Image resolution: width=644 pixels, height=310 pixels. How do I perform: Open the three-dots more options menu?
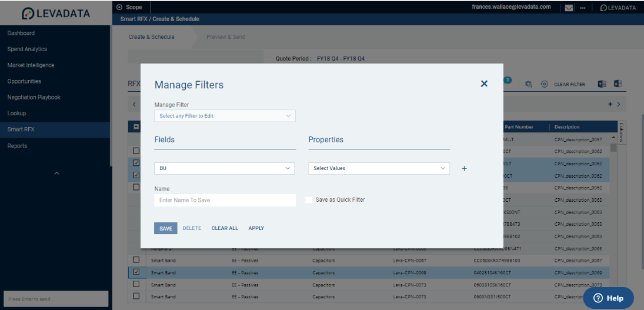582,8
